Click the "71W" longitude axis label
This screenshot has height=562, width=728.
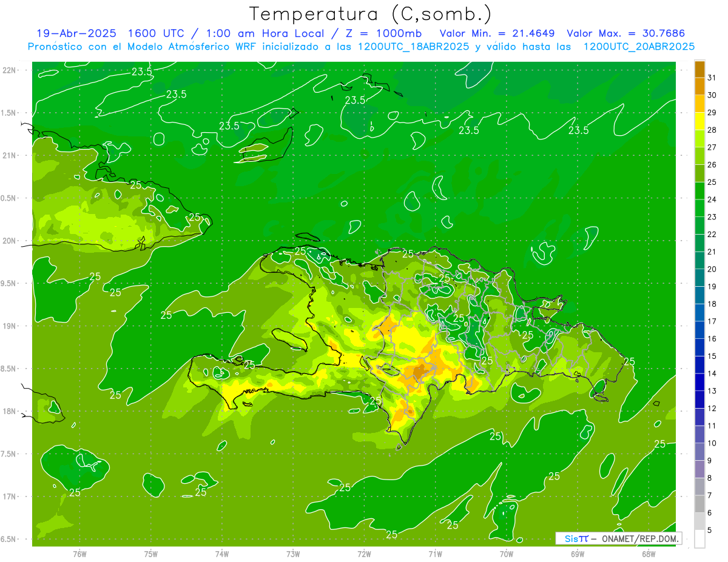(435, 555)
